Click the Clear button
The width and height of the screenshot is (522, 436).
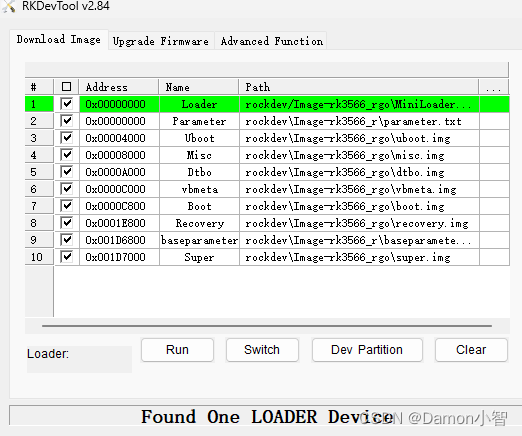tap(471, 350)
